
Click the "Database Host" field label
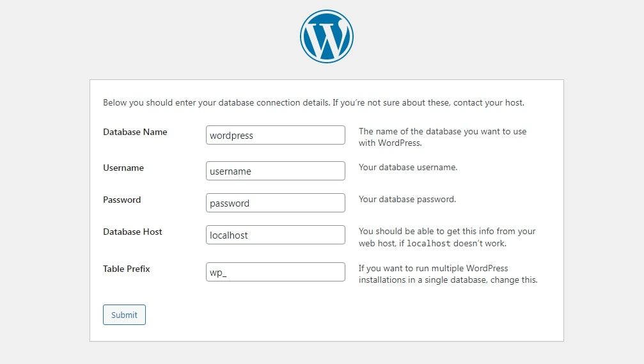(x=132, y=232)
